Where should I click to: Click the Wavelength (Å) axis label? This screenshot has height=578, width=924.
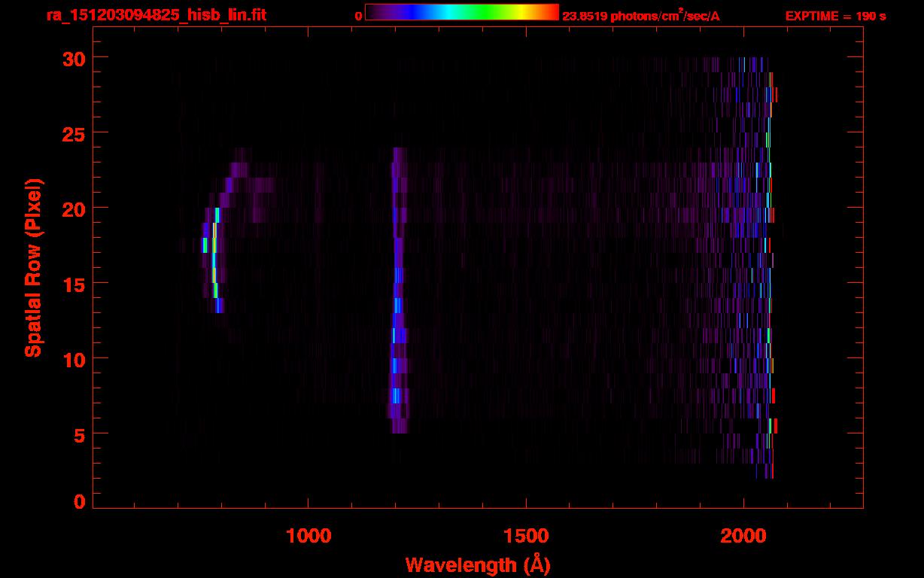coord(478,564)
